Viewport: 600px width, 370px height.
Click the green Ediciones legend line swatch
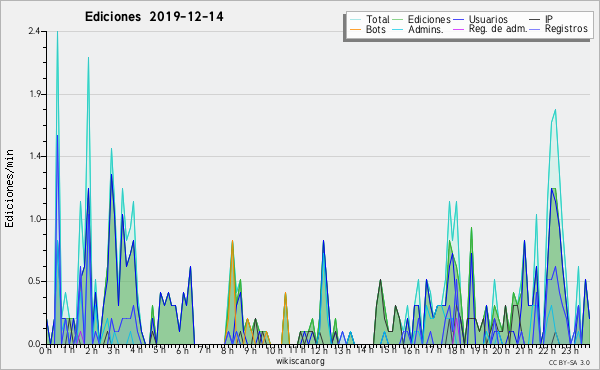click(398, 20)
